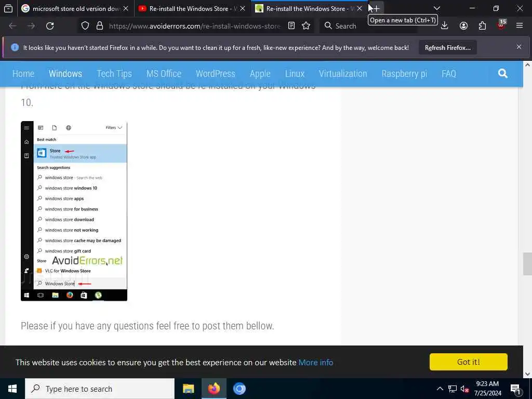
Task: Open the Virtualization menu item
Action: (343, 74)
